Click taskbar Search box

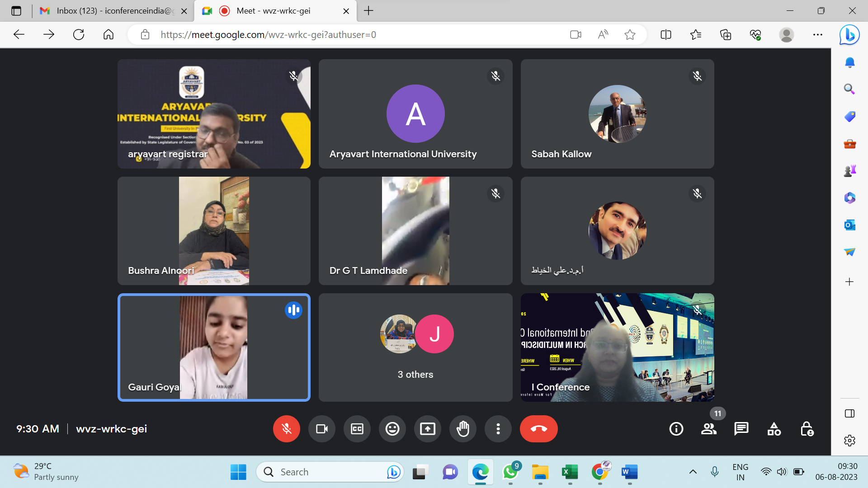[x=330, y=472]
